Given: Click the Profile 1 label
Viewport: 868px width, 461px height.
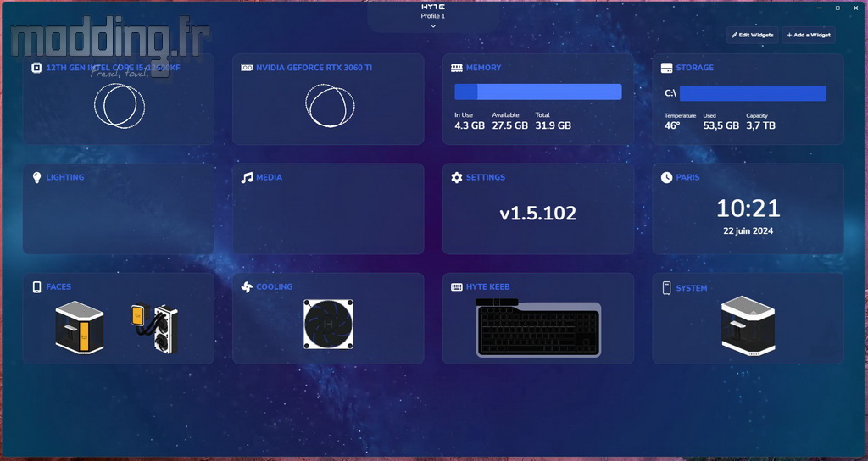Looking at the screenshot, I should click(x=433, y=16).
